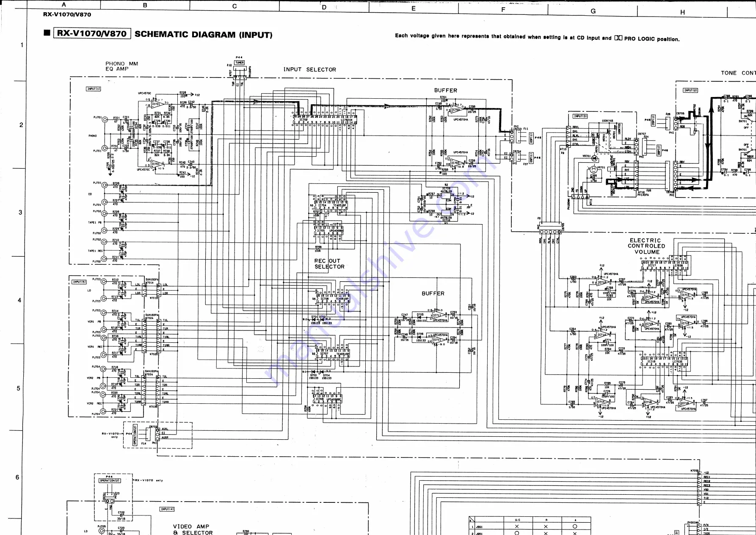The height and width of the screenshot is (535, 756).
Task: Click the 'CB707' connector label
Action: 642,134
